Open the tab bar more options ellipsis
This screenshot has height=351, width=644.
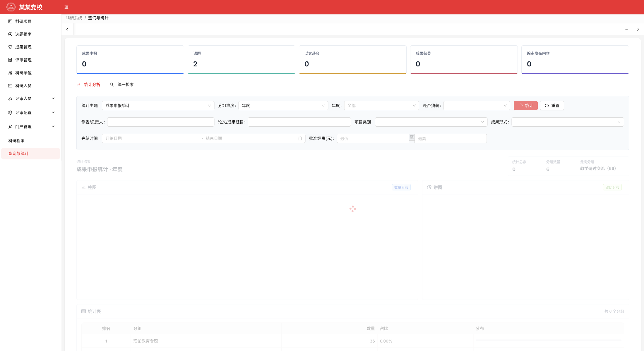626,29
